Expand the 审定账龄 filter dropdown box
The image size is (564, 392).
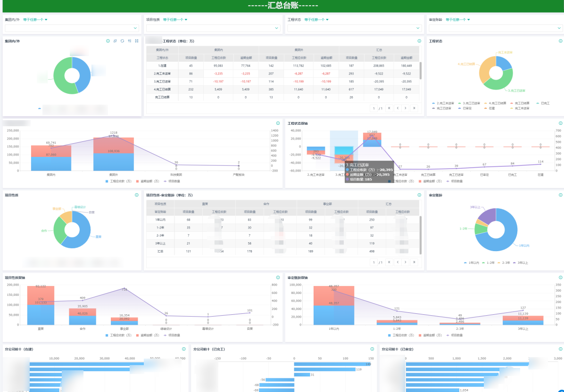[495, 28]
